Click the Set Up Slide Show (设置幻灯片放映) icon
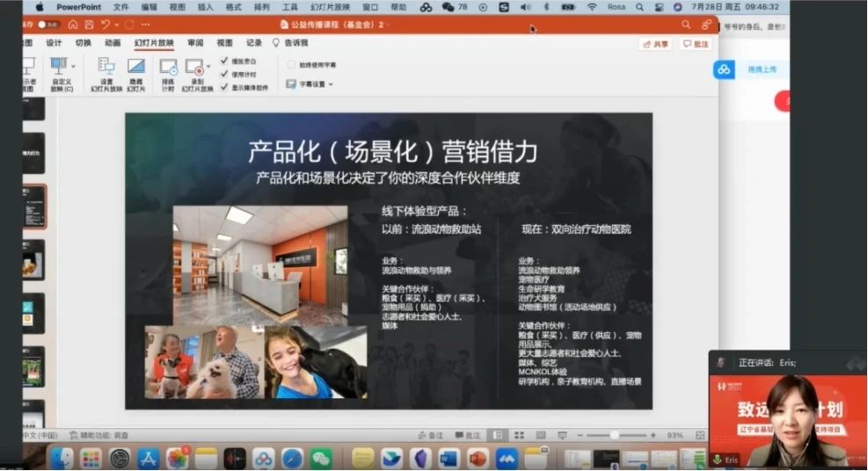 (x=106, y=67)
